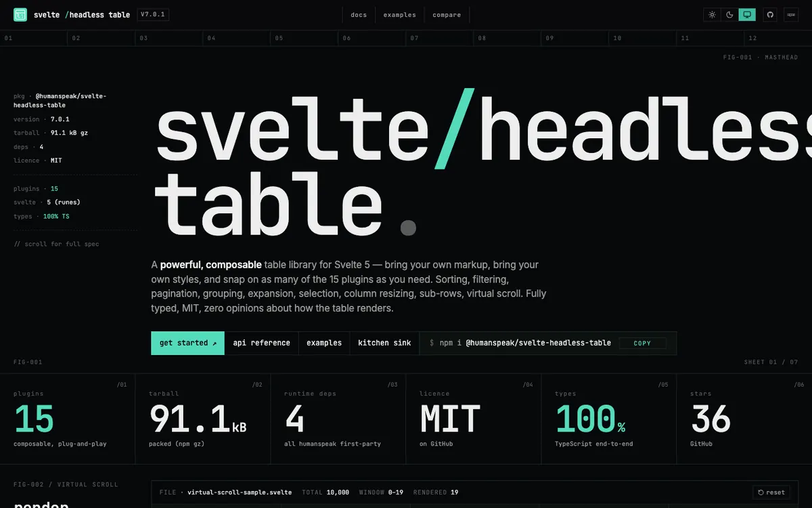Open the compare nav item
Viewport: 812px width, 508px height.
point(447,15)
